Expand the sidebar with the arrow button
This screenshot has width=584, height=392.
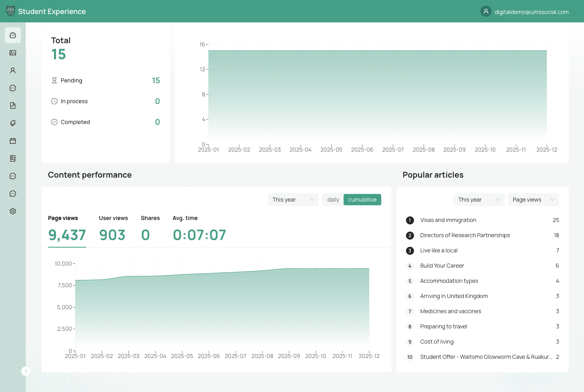[26, 371]
